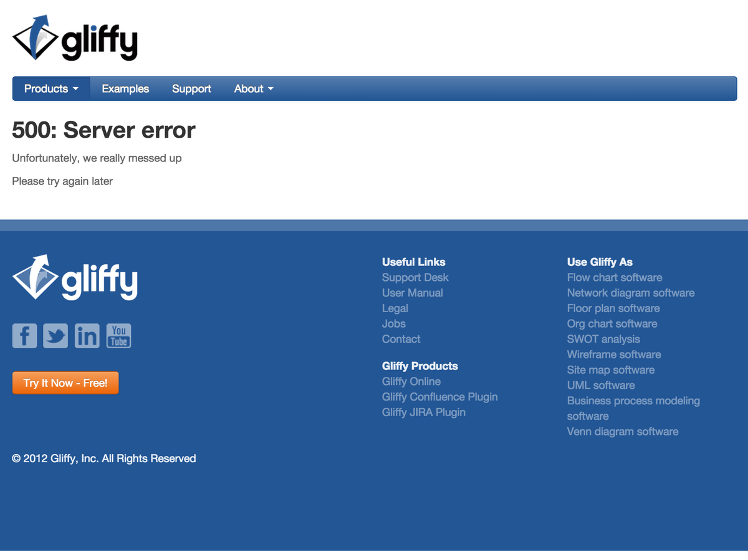748x560 pixels.
Task: Open Org chart software link
Action: (612, 323)
